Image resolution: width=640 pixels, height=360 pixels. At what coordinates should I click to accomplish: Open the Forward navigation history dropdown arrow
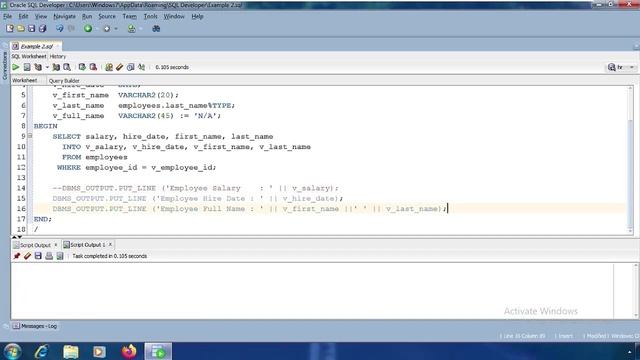click(116, 29)
